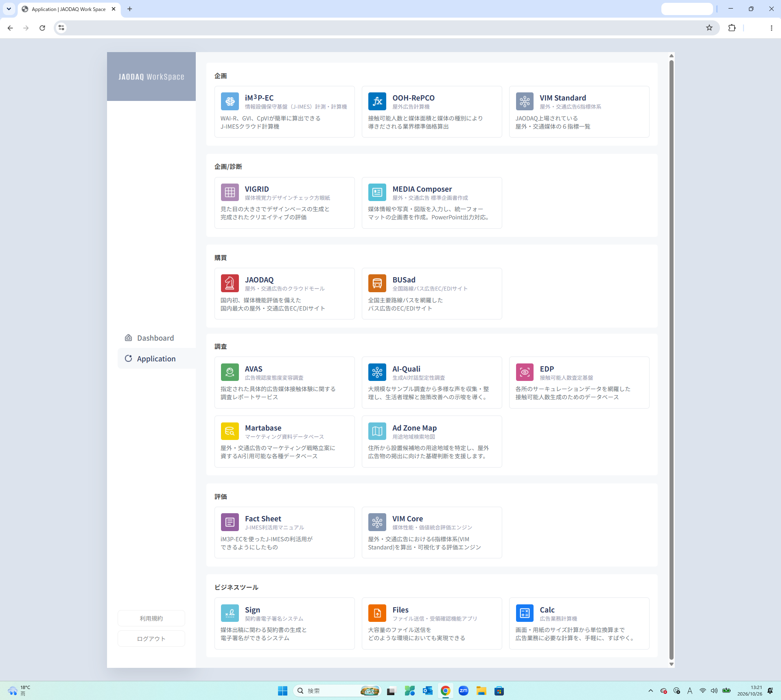Go to Dashboard in the sidebar
This screenshot has height=700, width=781.
157,338
